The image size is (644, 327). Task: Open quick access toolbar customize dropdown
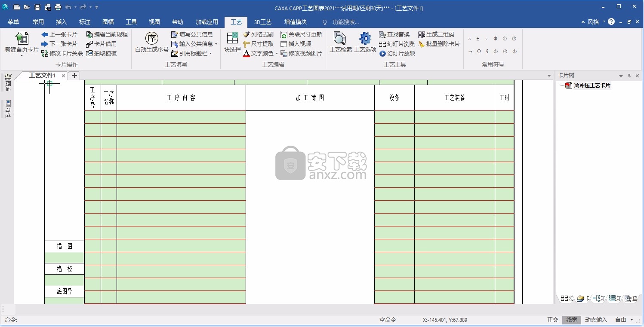point(96,7)
